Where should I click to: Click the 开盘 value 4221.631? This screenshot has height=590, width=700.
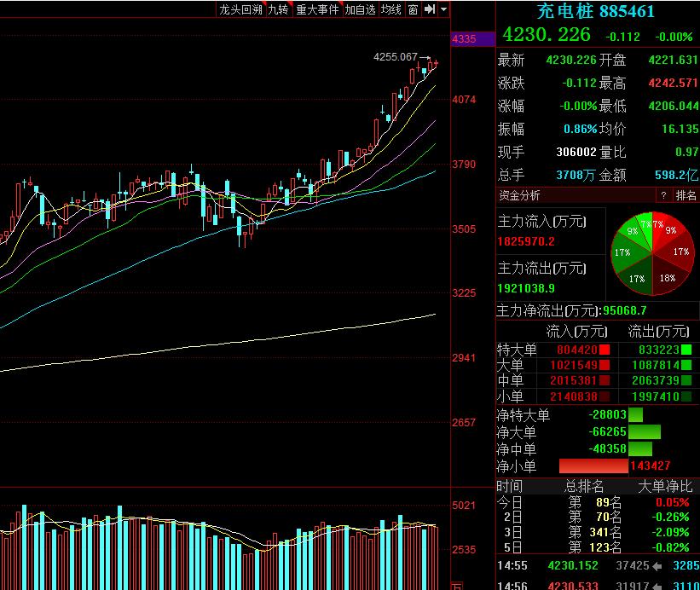pos(673,60)
